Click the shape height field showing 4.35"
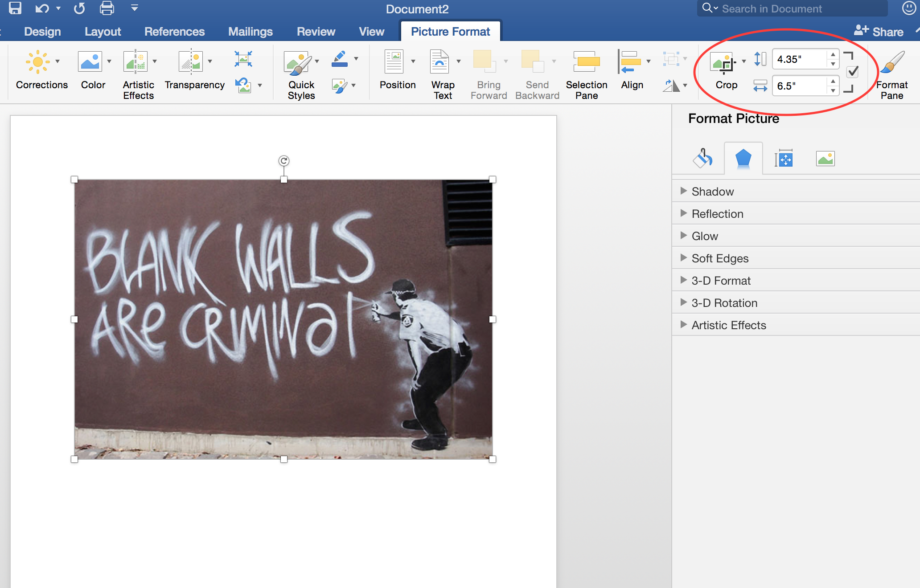The image size is (920, 588). pyautogui.click(x=800, y=59)
